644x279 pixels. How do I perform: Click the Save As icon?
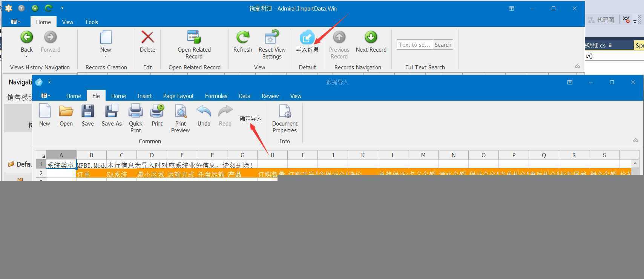[112, 111]
